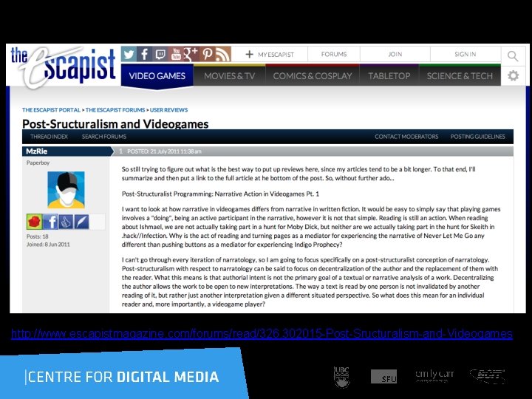Open the settings gear icon
This screenshot has width=532, height=399.
coord(513,75)
